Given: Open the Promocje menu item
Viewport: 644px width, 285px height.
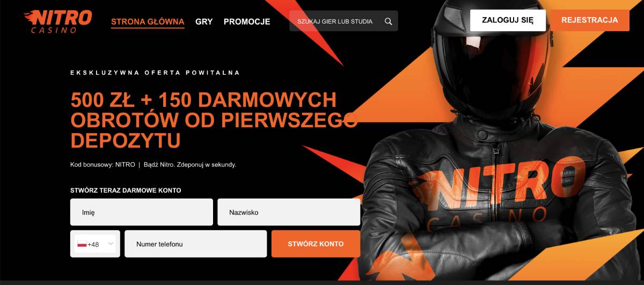Looking at the screenshot, I should coord(247,22).
